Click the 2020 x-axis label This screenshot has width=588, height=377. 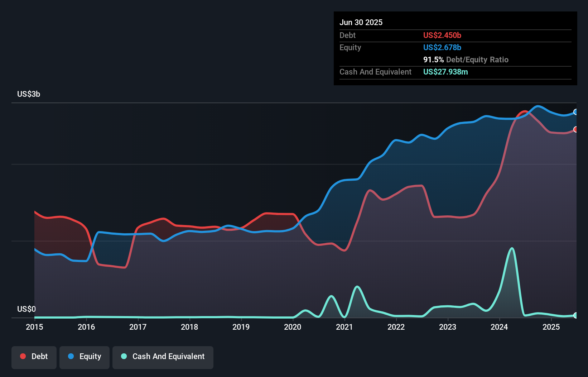[293, 327]
